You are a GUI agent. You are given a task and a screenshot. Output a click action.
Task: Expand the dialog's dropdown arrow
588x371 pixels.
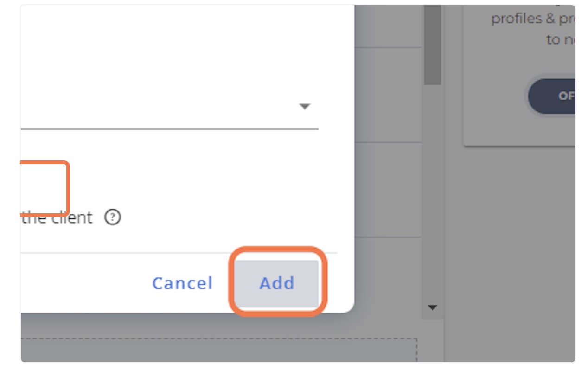click(x=304, y=107)
